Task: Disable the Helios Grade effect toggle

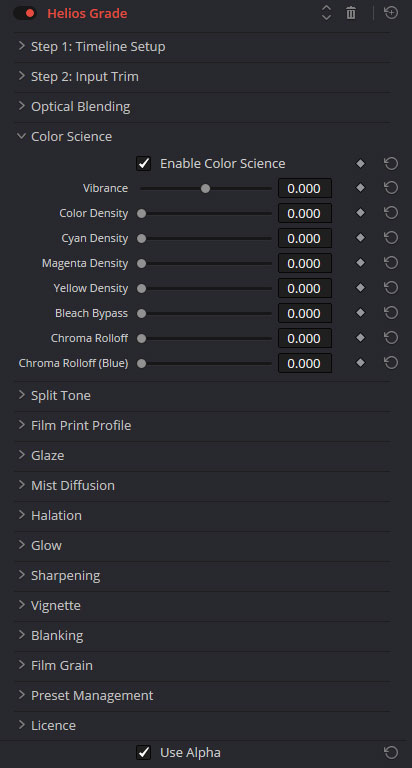Action: 25,13
